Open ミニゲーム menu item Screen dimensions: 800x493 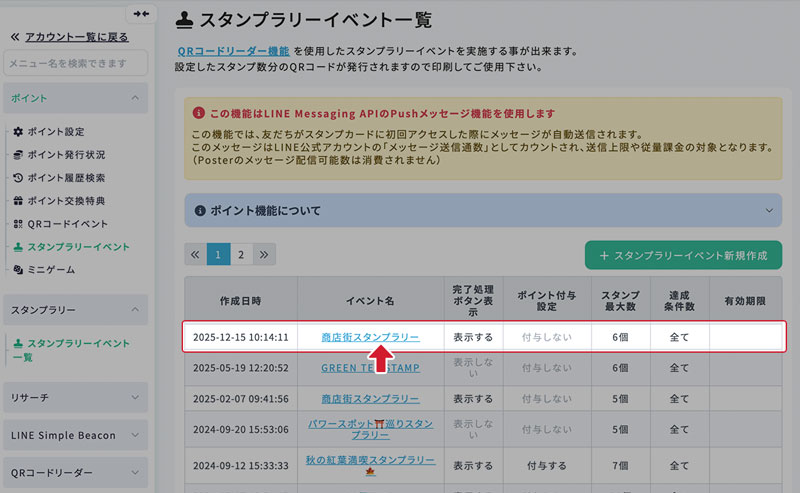click(50, 270)
